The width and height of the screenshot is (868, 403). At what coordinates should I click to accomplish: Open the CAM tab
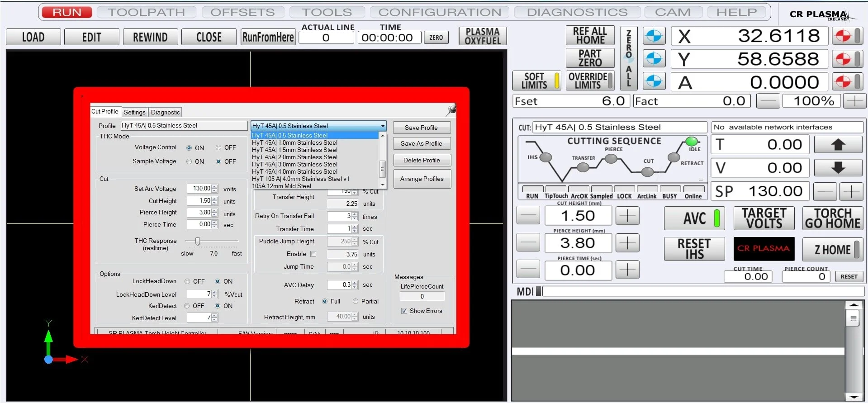pyautogui.click(x=673, y=12)
